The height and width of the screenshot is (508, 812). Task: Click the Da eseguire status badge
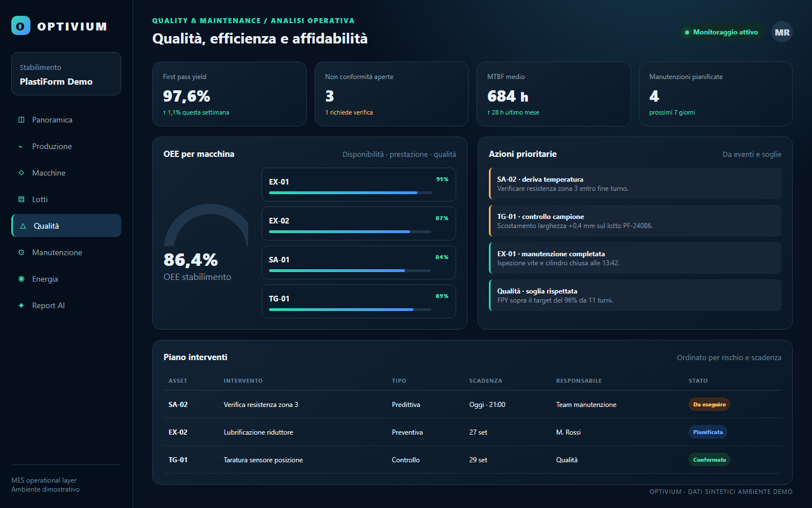click(709, 404)
